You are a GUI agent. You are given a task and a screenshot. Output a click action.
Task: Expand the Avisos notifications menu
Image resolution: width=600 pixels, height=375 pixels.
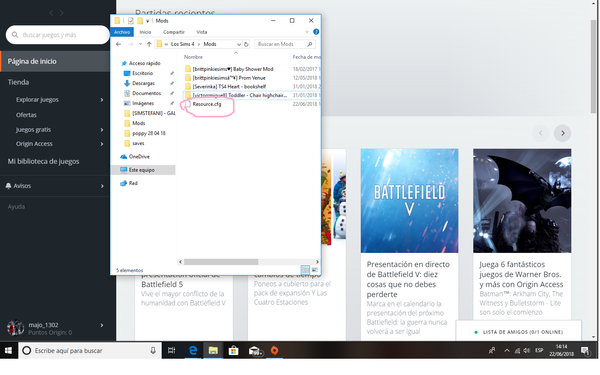tap(102, 186)
